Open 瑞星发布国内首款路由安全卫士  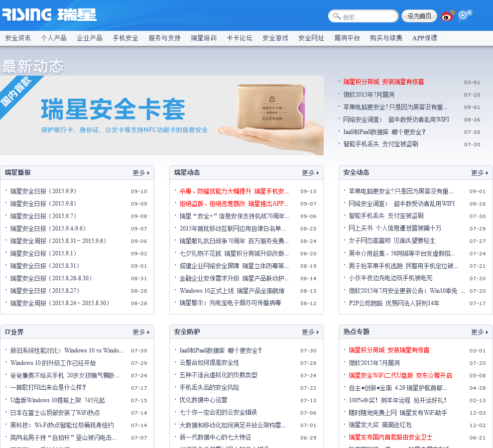pos(390,438)
